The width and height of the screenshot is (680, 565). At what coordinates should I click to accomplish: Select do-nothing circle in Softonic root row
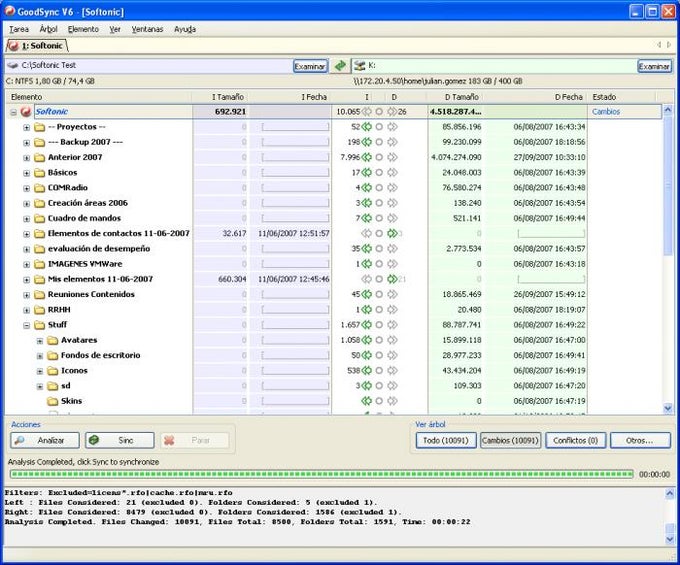[379, 112]
